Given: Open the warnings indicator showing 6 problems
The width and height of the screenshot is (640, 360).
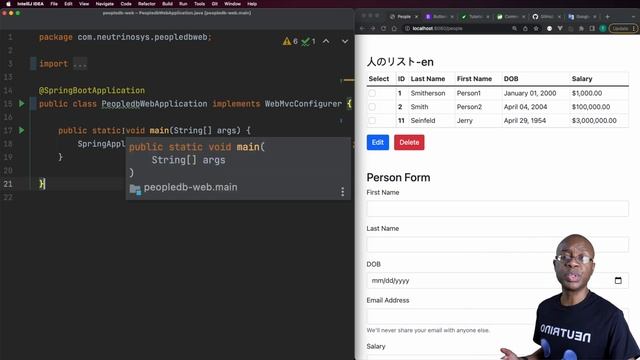Looking at the screenshot, I should pos(290,41).
